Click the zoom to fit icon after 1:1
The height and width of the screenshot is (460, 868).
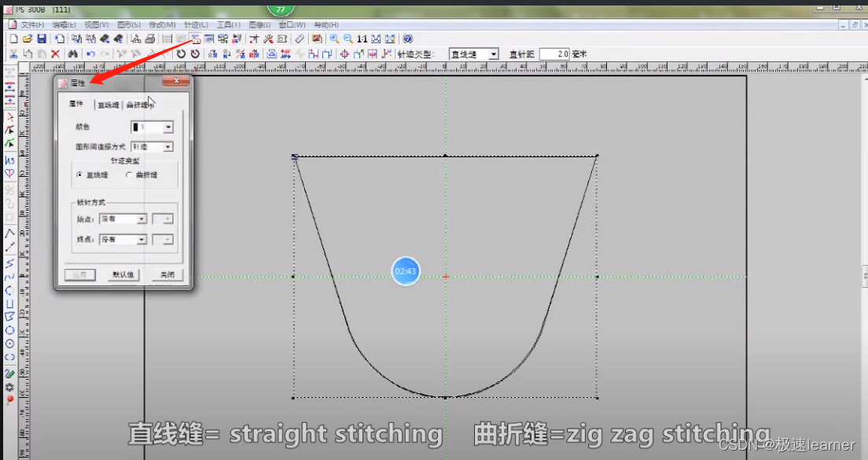point(376,39)
